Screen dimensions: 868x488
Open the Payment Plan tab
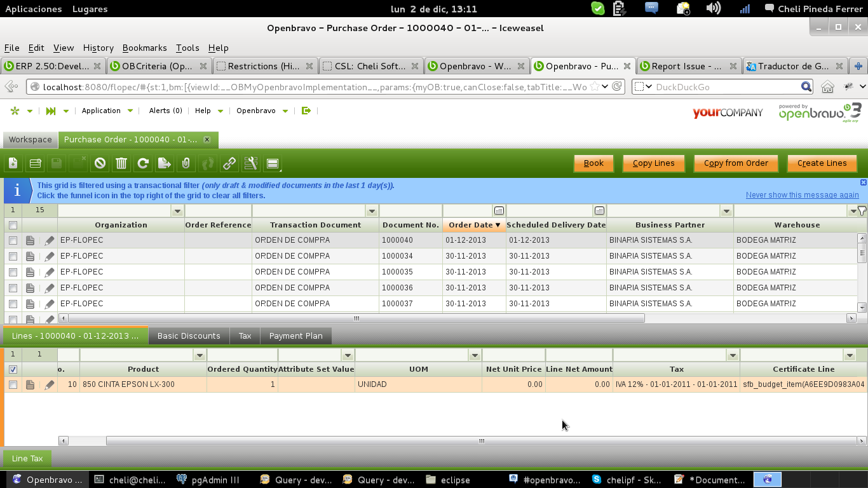pyautogui.click(x=295, y=335)
